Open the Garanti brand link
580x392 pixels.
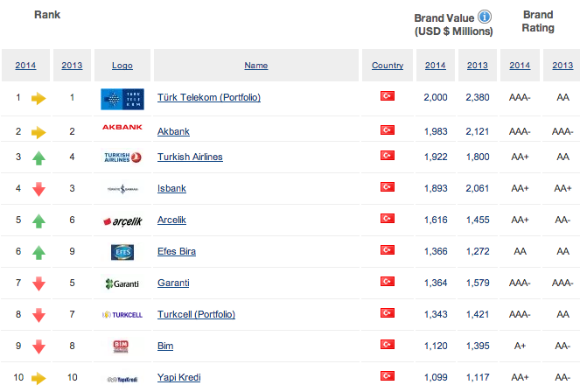pos(173,283)
